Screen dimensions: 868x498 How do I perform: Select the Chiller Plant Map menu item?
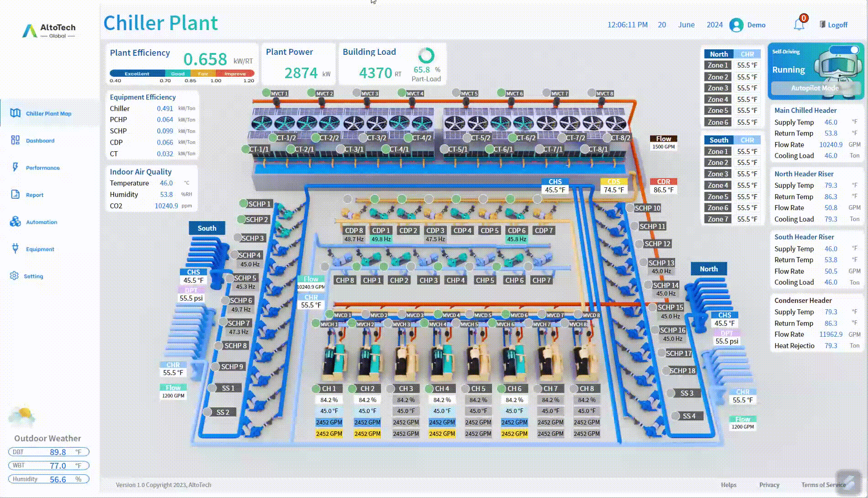coord(48,113)
